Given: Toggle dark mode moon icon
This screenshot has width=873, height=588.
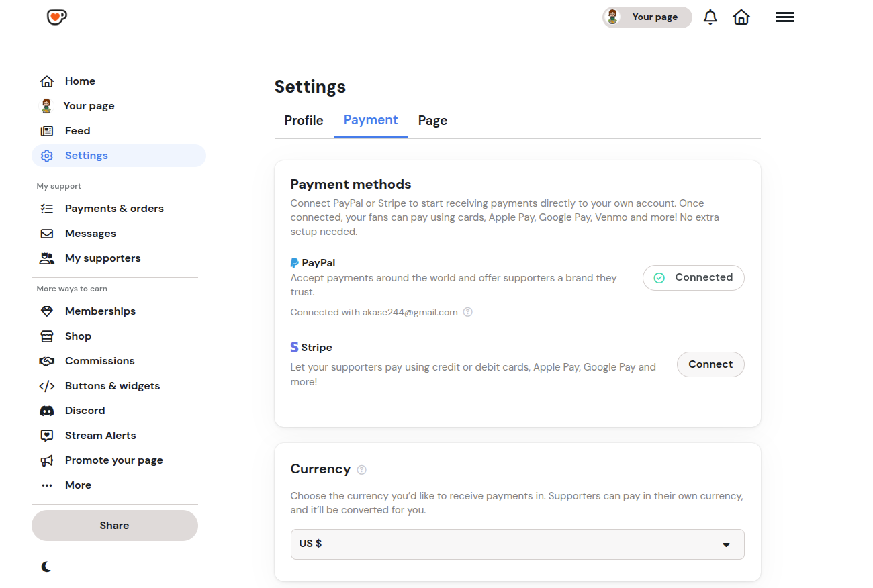Looking at the screenshot, I should point(46,567).
